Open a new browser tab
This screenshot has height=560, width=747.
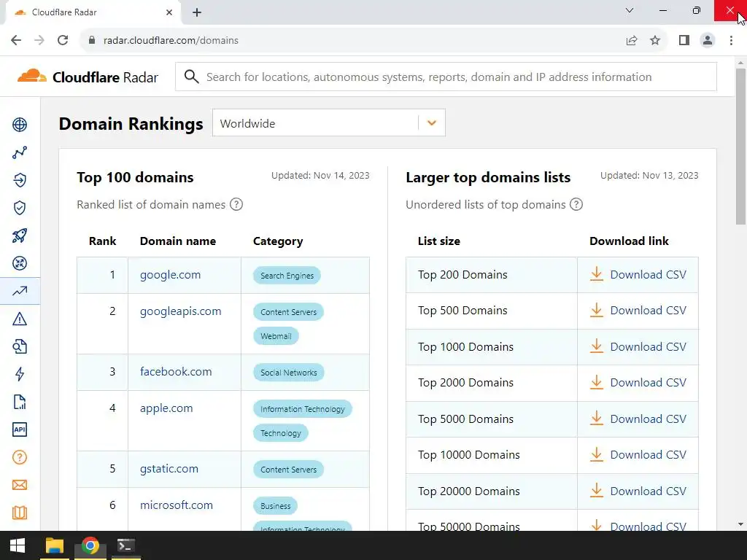[197, 12]
